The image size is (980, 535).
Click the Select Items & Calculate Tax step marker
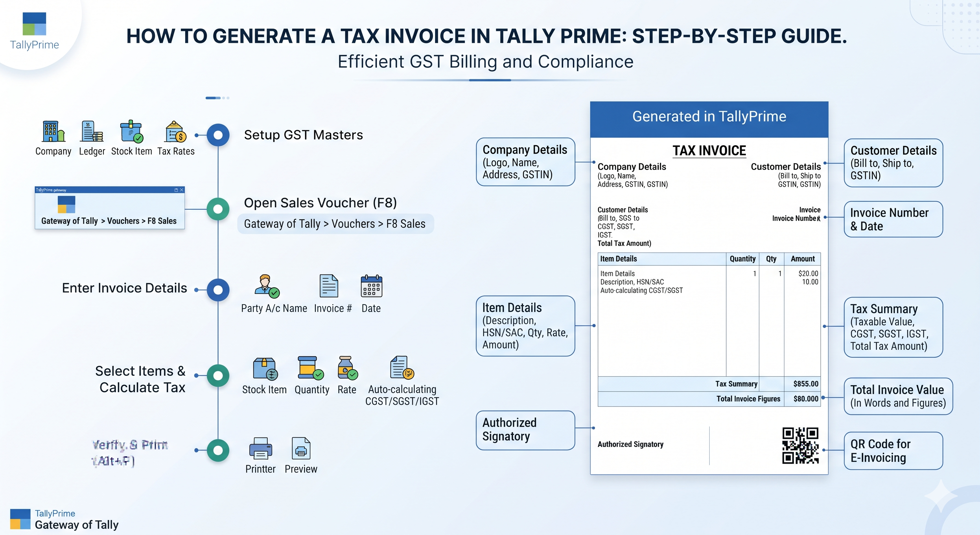pyautogui.click(x=218, y=375)
